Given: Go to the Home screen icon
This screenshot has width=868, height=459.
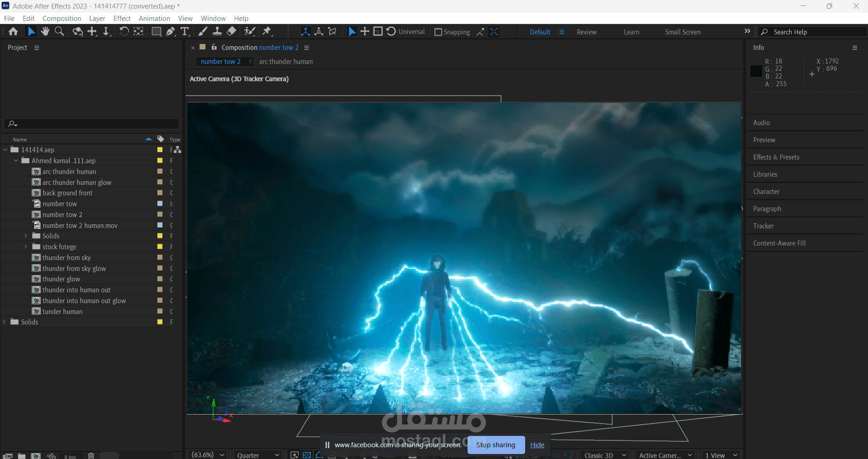Looking at the screenshot, I should pyautogui.click(x=13, y=31).
